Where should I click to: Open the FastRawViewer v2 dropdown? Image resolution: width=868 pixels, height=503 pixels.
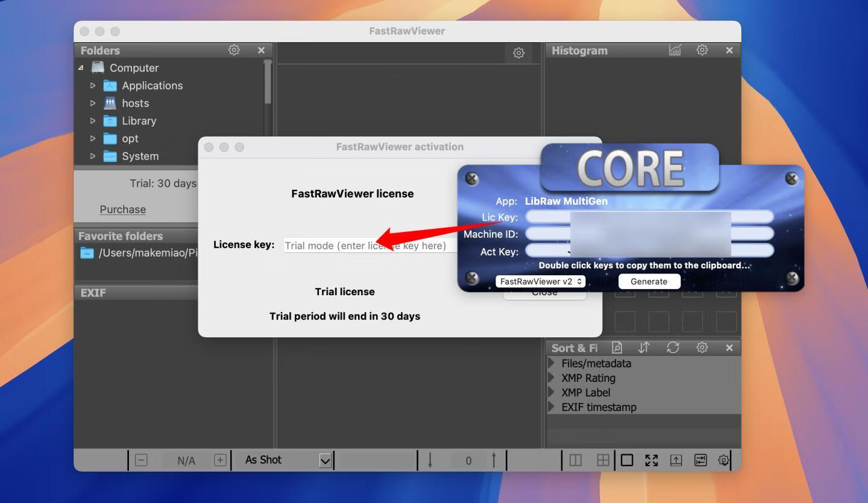tap(540, 281)
